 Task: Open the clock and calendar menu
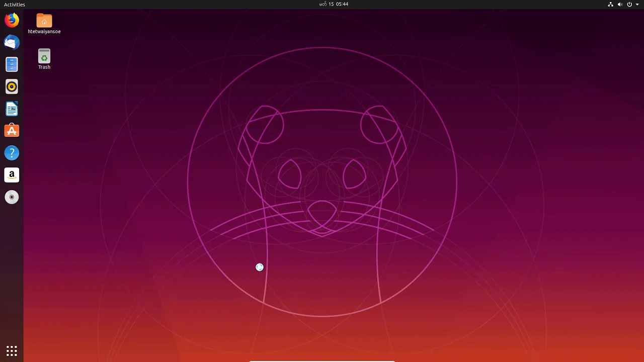click(x=334, y=4)
